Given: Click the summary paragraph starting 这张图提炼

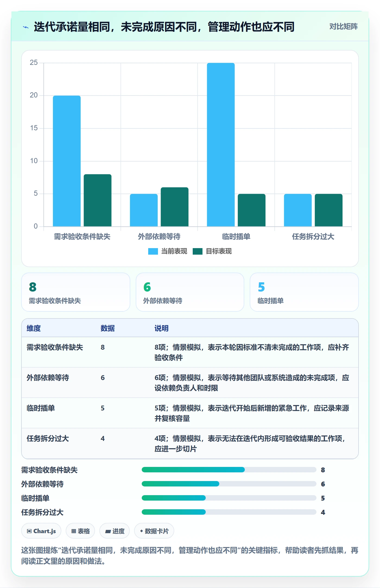Looking at the screenshot, I should click(190, 556).
